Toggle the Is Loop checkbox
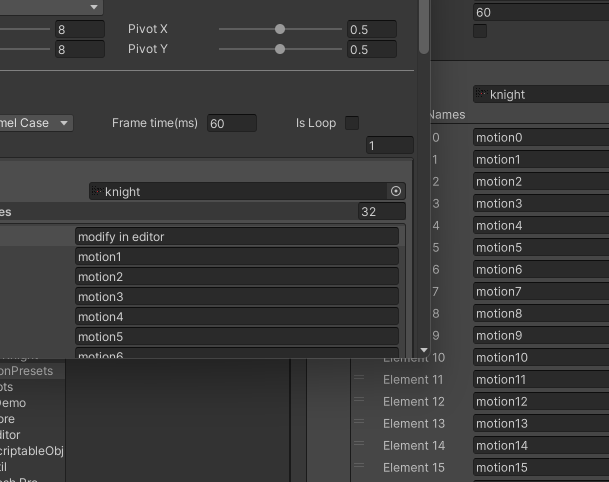The width and height of the screenshot is (609, 482). pos(352,123)
